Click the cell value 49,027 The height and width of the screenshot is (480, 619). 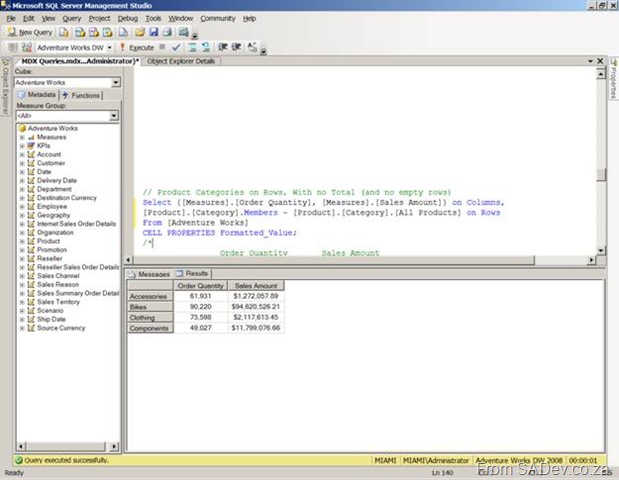[201, 328]
